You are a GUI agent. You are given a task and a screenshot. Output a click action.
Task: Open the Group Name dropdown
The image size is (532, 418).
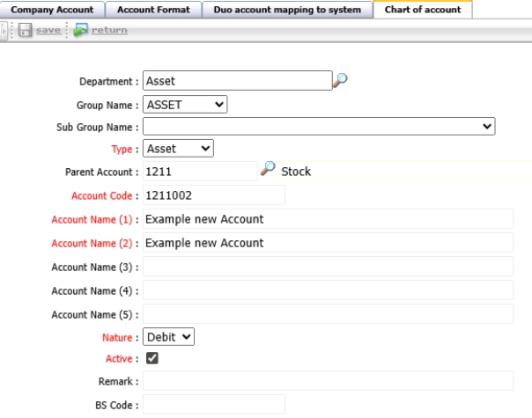tap(185, 105)
